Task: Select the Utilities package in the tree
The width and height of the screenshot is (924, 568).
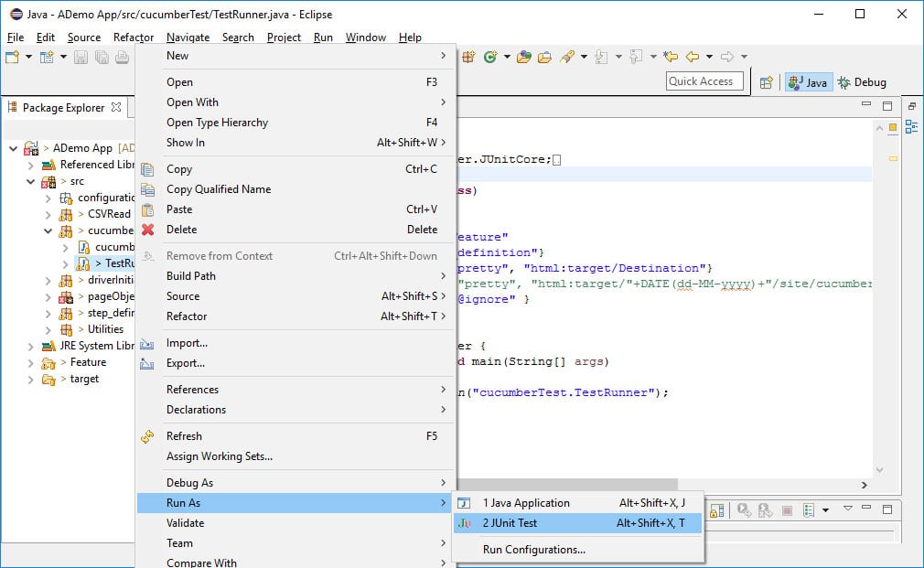Action: pos(105,328)
